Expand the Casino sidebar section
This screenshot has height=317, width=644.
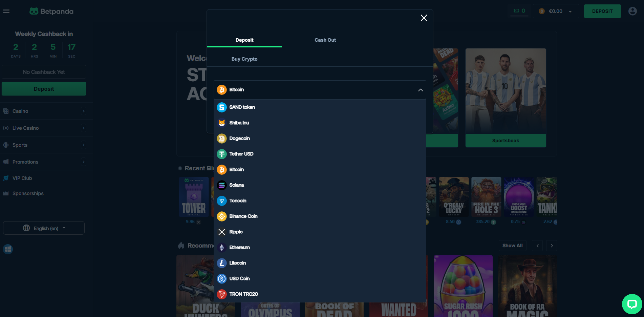[84, 111]
